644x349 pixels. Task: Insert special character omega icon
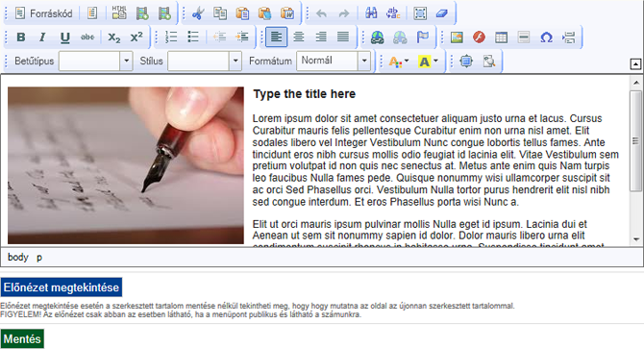click(546, 37)
